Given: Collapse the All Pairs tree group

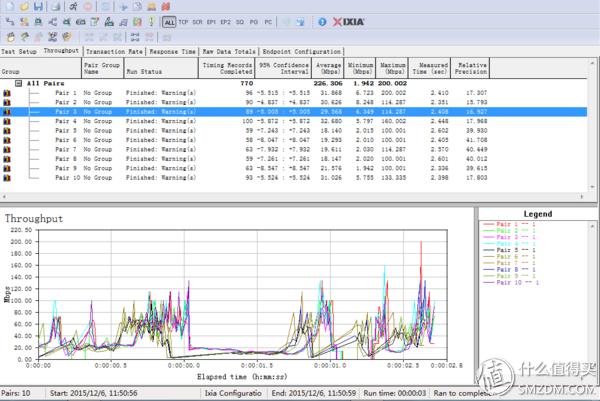Looking at the screenshot, I should point(18,84).
